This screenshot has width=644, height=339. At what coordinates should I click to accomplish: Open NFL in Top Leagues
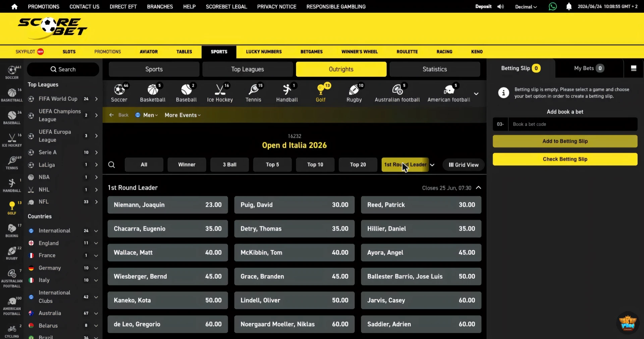tap(63, 202)
